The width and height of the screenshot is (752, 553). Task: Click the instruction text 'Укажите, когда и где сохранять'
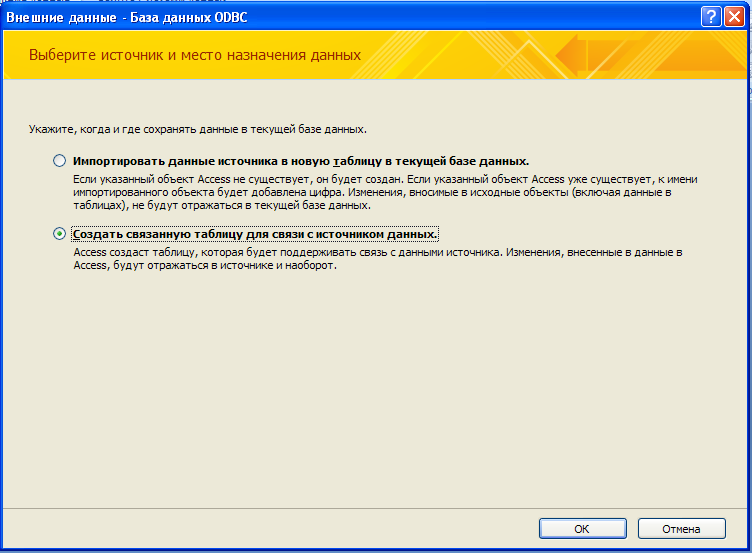(198, 129)
